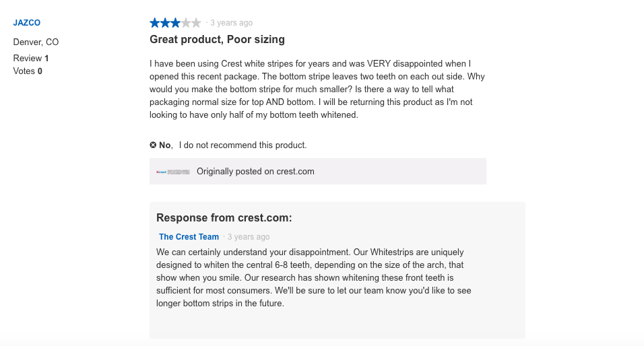
Task: Click inside the Crest Team response paragraph
Action: [x=314, y=278]
